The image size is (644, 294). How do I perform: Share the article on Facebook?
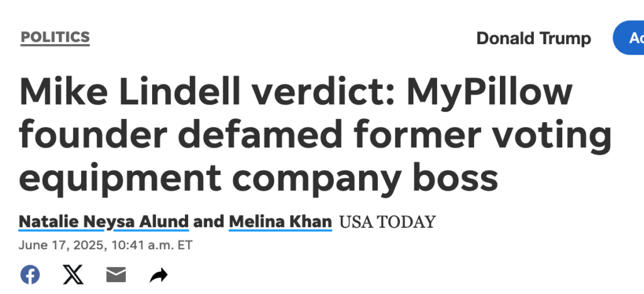coord(30,274)
